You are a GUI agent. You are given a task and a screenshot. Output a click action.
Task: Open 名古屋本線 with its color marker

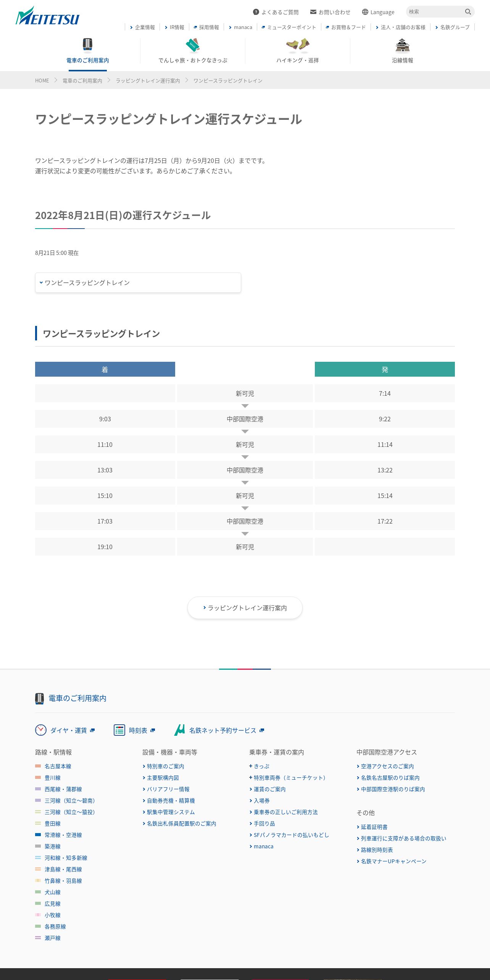(53, 766)
